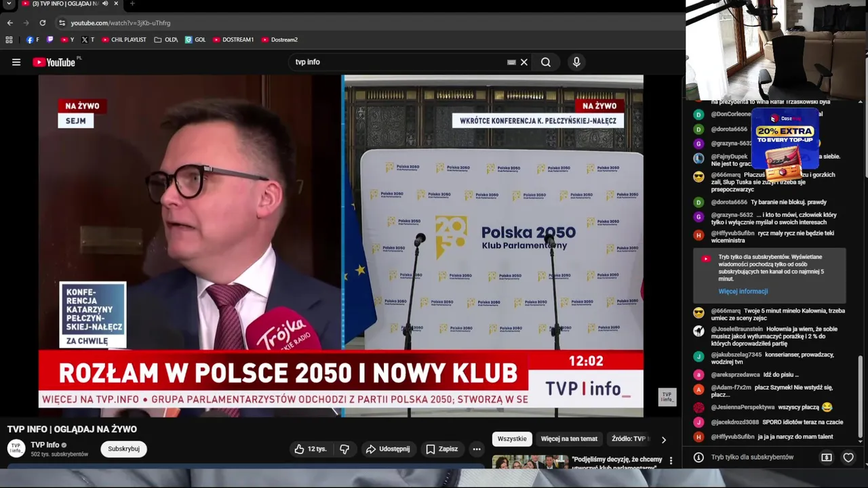
Task: Open the CHIL PLAYLIST bookmark
Action: point(123,40)
